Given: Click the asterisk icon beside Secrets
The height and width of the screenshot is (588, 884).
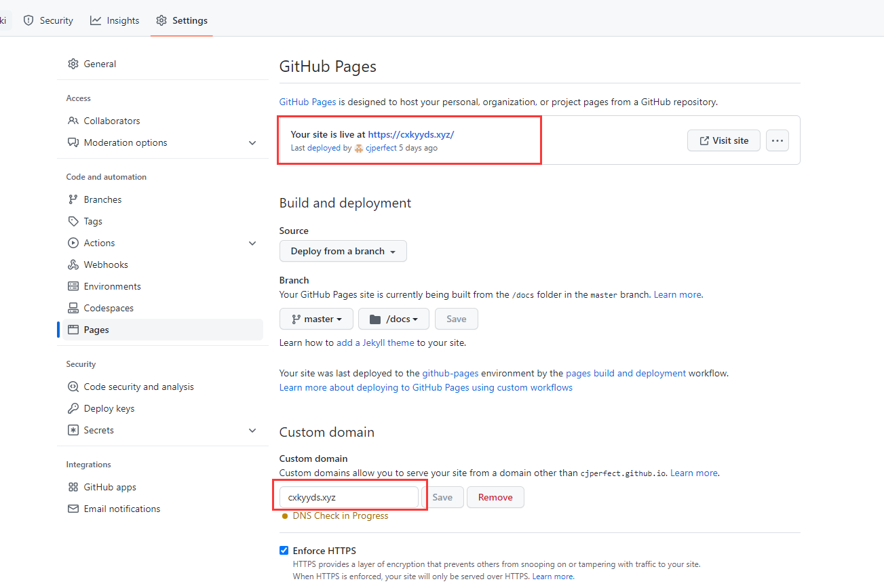Looking at the screenshot, I should 73,430.
